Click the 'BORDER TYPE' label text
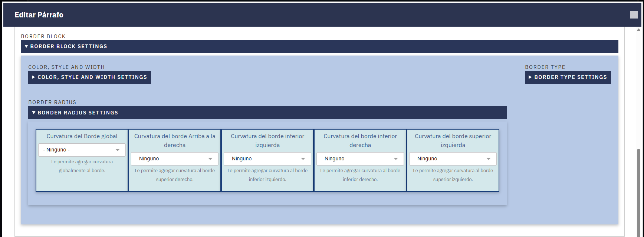The width and height of the screenshot is (644, 237). pos(545,67)
